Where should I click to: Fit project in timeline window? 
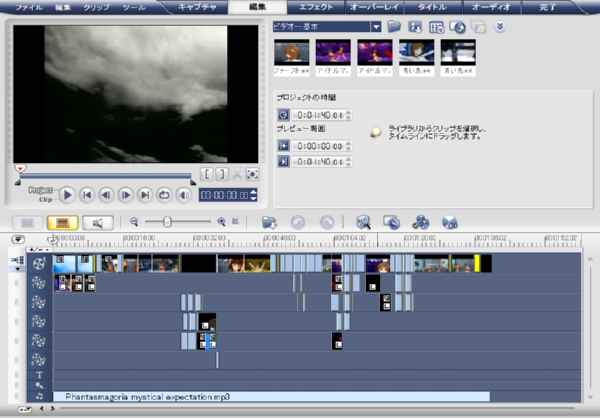click(235, 221)
